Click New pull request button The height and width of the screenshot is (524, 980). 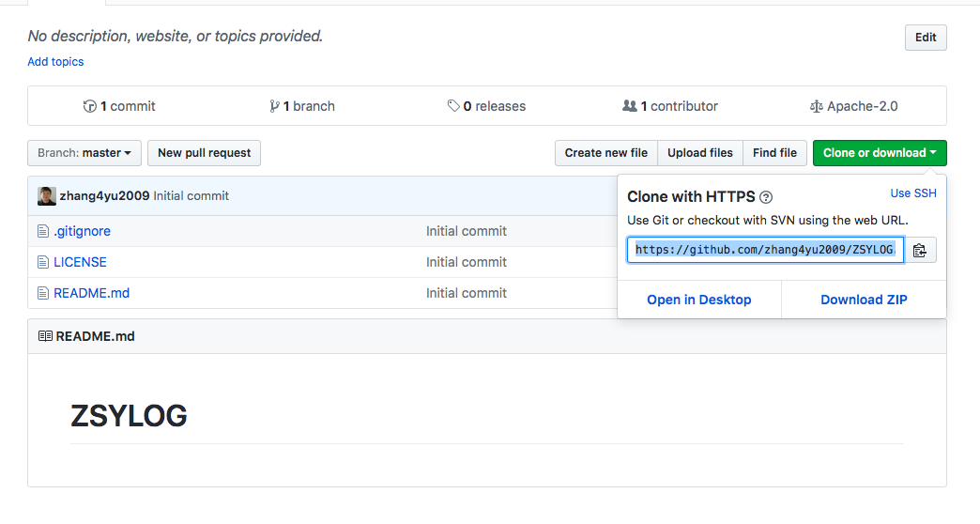pos(205,153)
